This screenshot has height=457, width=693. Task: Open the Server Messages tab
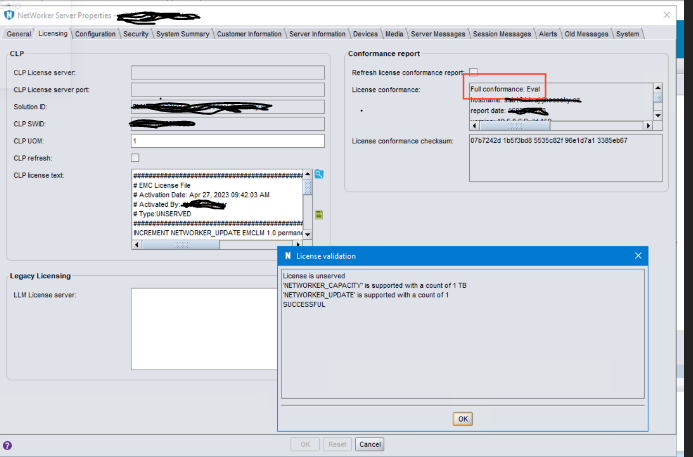tap(438, 34)
